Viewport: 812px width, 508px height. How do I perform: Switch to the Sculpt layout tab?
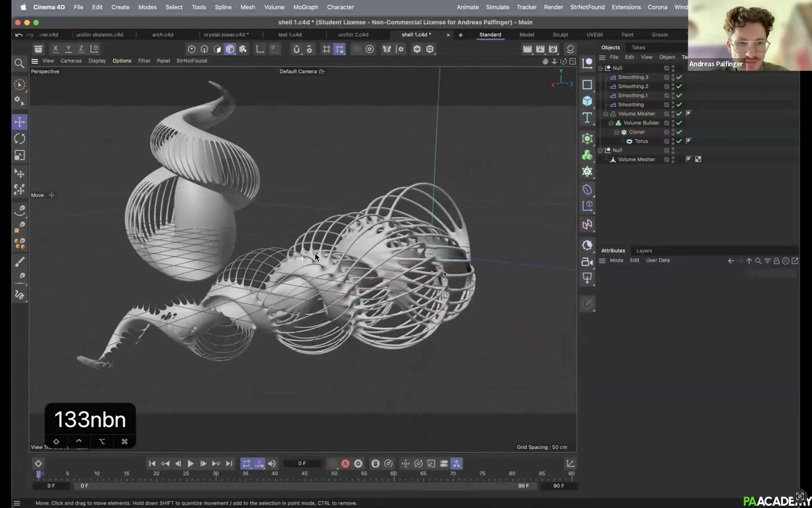560,35
